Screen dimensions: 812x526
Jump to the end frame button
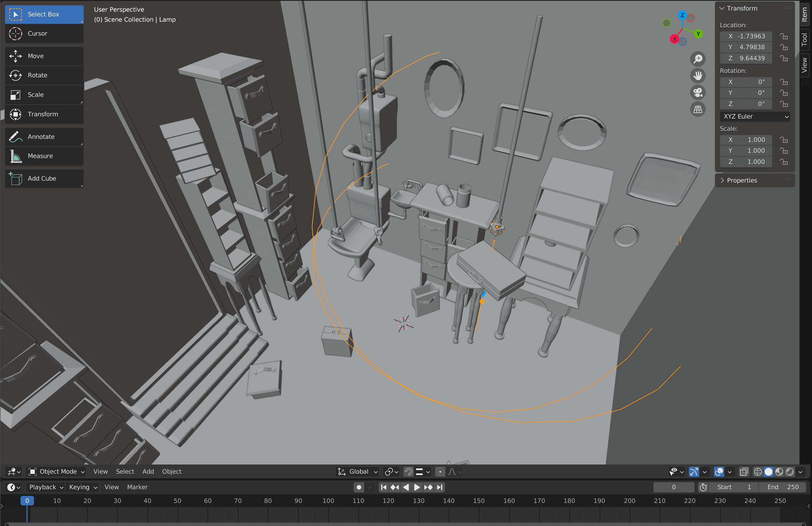[x=440, y=487]
